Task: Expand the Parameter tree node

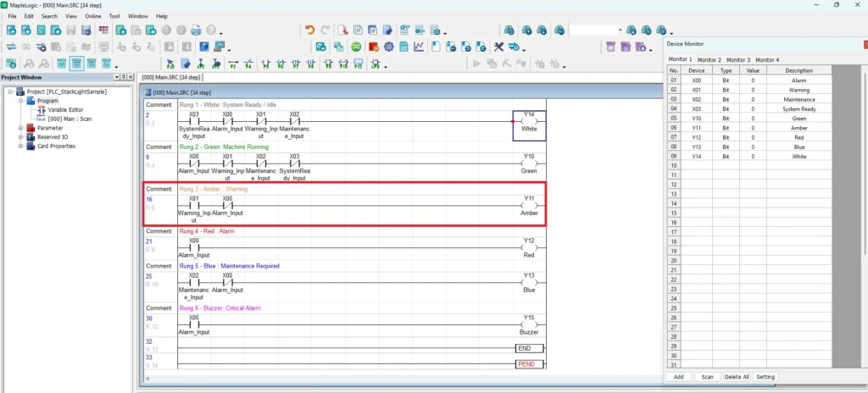Action: coord(21,128)
